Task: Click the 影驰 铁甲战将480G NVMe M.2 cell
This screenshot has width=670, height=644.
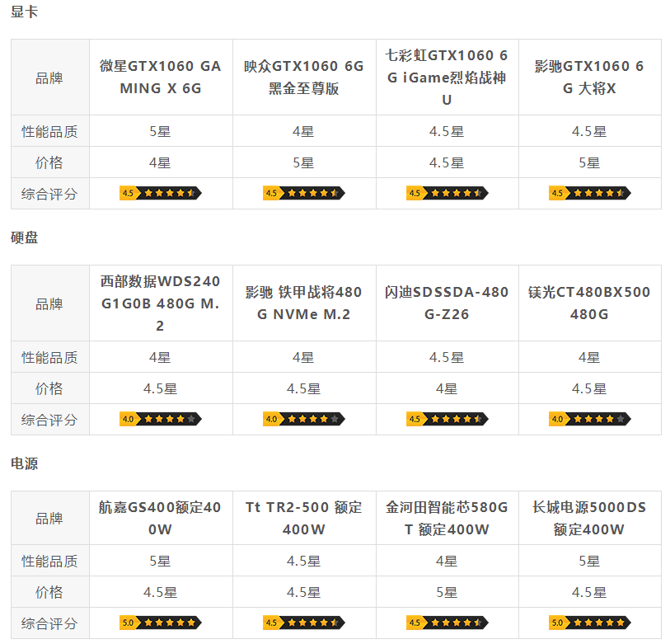Action: pyautogui.click(x=304, y=303)
